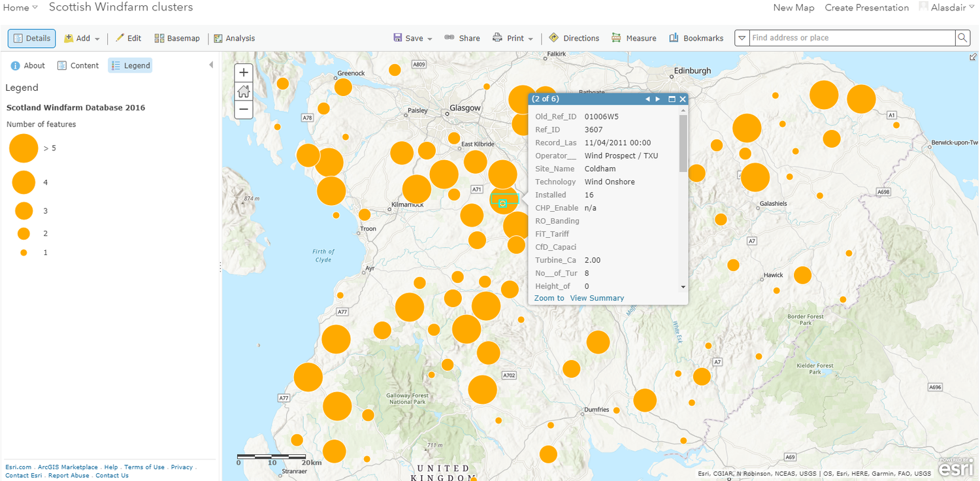Show previous feature in popup
Screen dimensions: 980x481
click(x=647, y=99)
